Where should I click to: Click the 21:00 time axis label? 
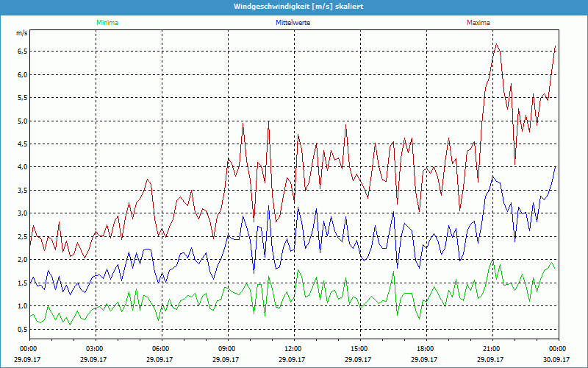492,349
